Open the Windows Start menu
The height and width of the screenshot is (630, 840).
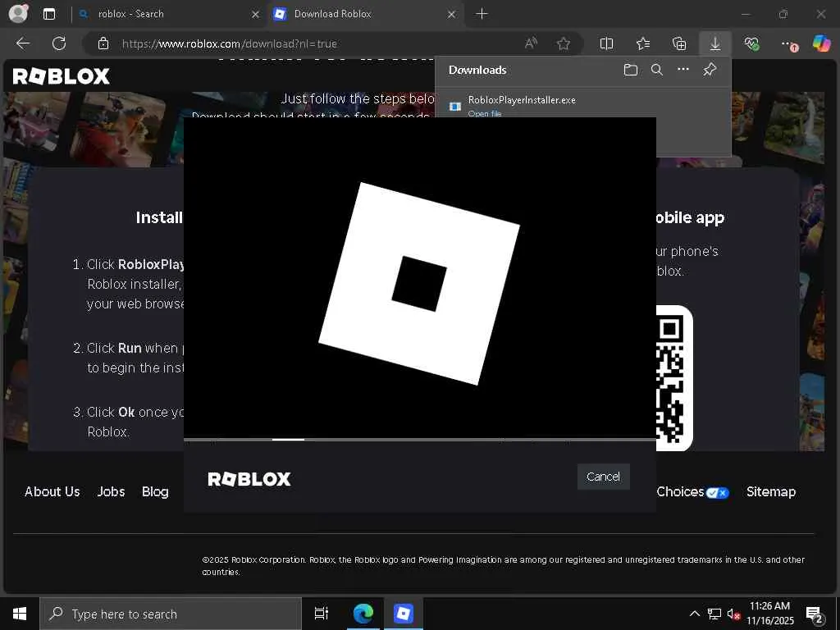[20, 614]
